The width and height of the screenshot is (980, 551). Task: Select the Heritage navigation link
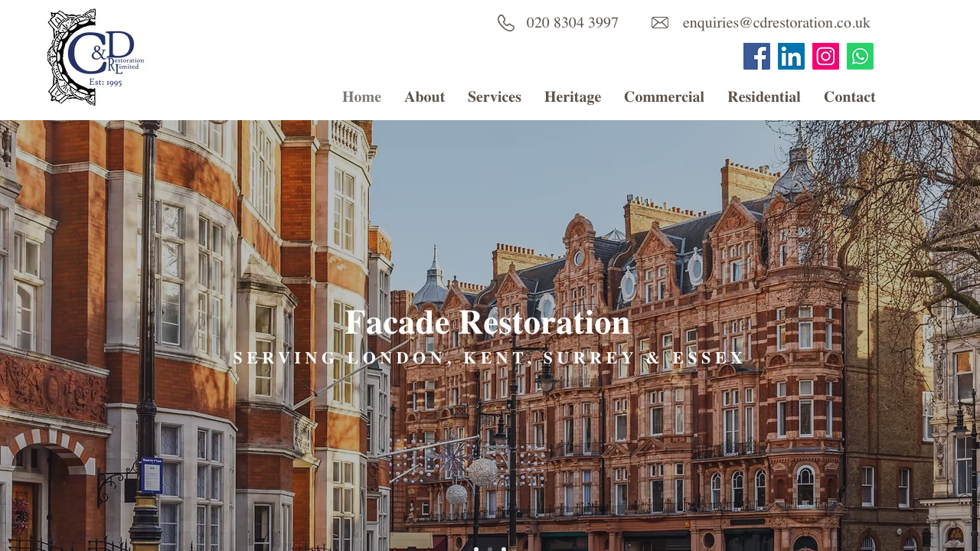tap(573, 97)
